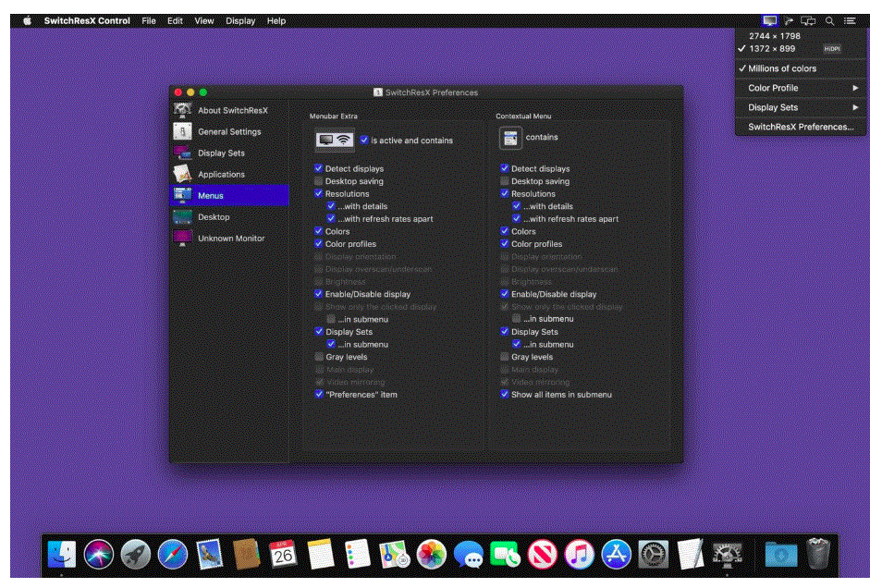882x588 pixels.
Task: Toggle Resolutions under Contextual Menu
Action: [x=505, y=193]
